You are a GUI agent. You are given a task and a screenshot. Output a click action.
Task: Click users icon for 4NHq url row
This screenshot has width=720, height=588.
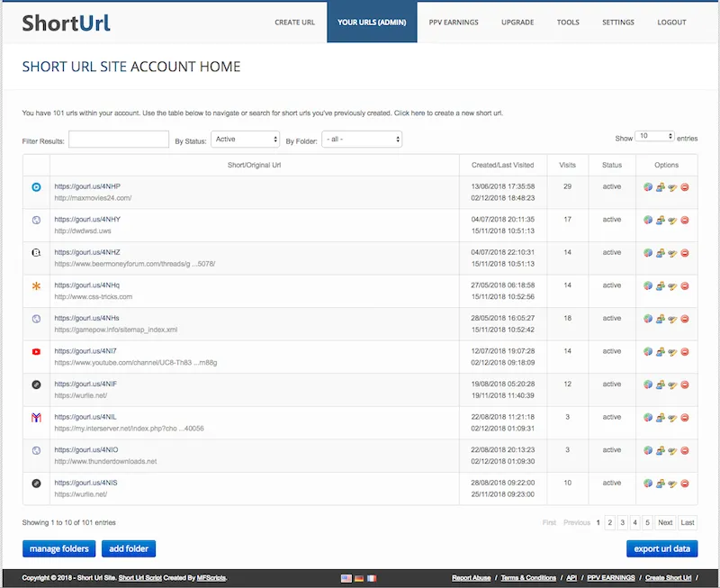[660, 286]
